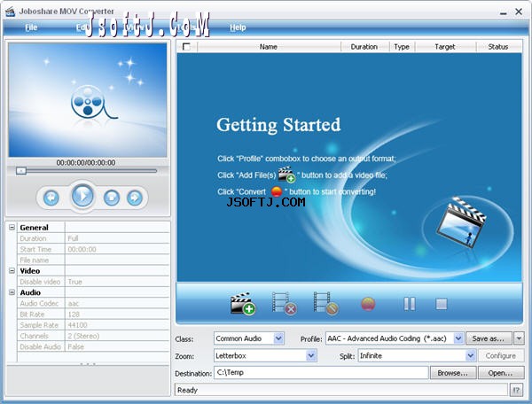
Task: Collapse the General property group
Action: click(x=12, y=227)
